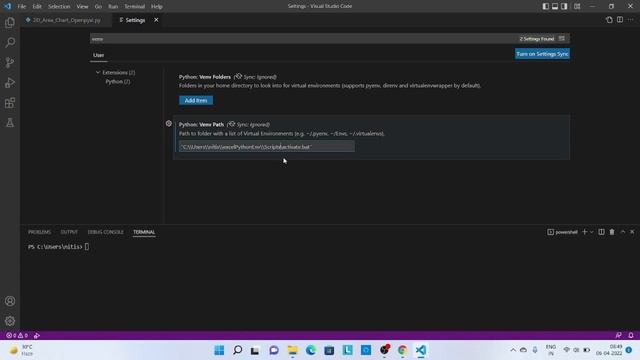Viewport: 640px width, 360px height.
Task: Open the Accounts menu icon
Action: (x=10, y=301)
